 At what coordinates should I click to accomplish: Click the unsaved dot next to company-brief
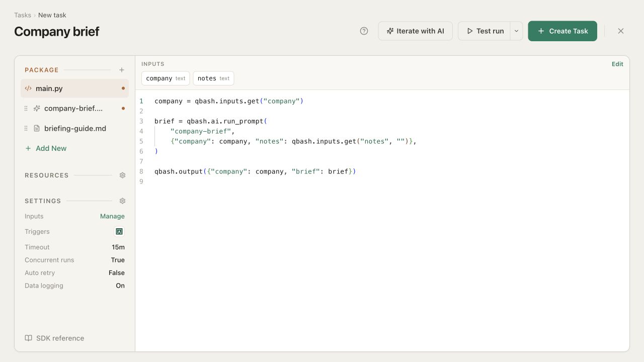(x=123, y=108)
